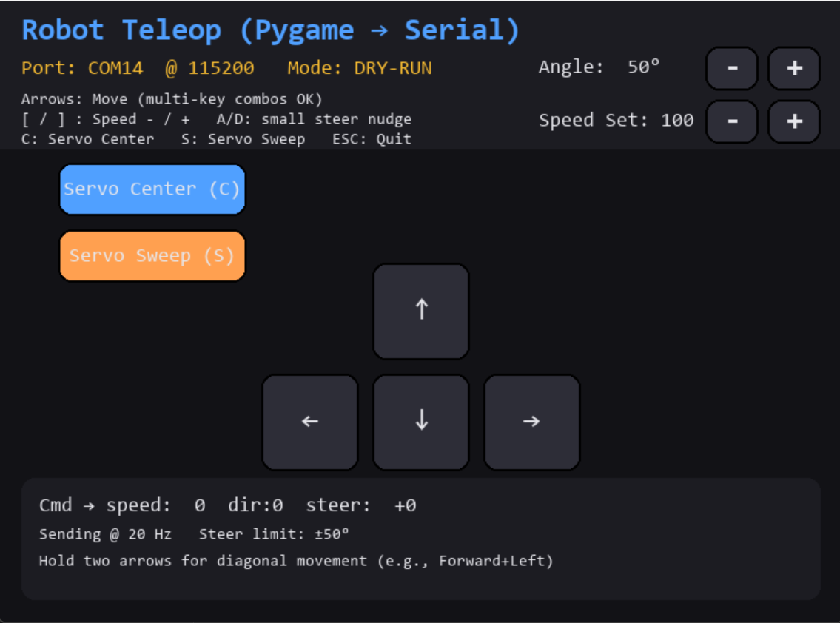Click the 'steer: +0' readout
Viewport: 840px width, 623px height.
click(361, 505)
